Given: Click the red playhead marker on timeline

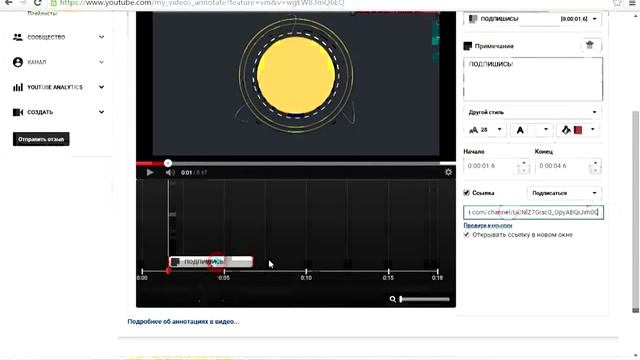Looking at the screenshot, I should pos(168,271).
